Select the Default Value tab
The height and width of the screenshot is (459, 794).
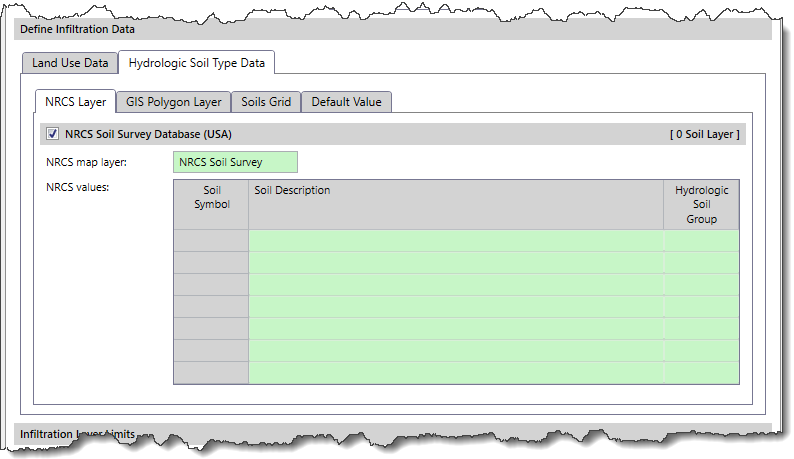346,102
